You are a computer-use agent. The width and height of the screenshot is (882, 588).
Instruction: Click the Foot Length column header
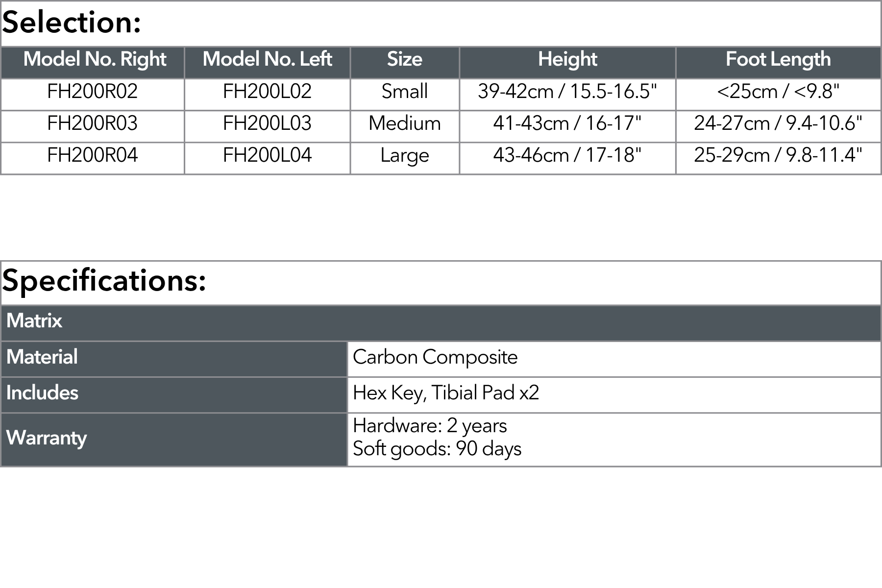pyautogui.click(x=778, y=60)
